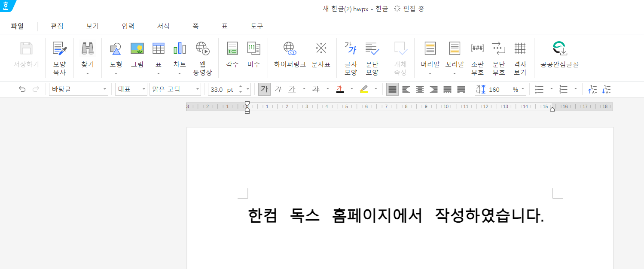Toggle underline 가 formatting
Screen dimensions: 644x269
pyautogui.click(x=292, y=89)
